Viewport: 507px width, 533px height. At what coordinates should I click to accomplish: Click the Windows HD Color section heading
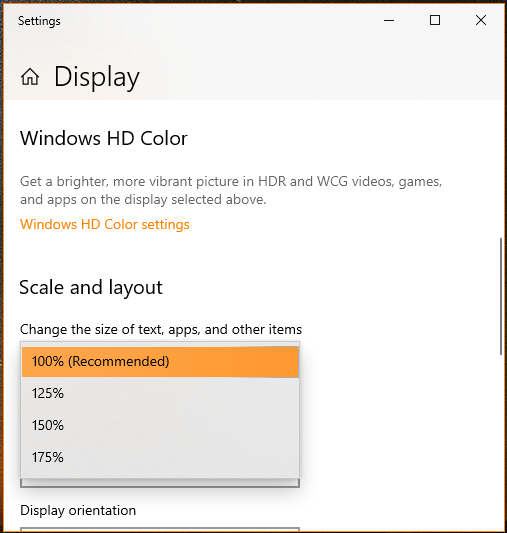coord(104,138)
